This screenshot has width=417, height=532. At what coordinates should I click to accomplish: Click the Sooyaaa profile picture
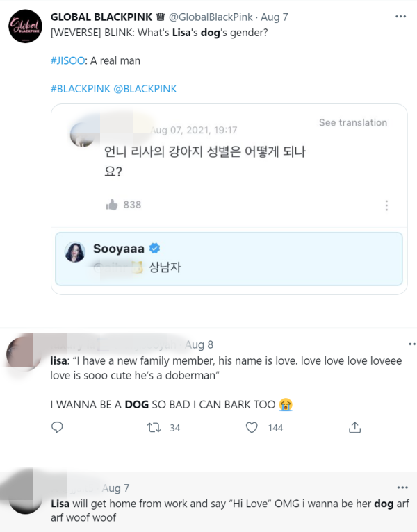[x=75, y=251]
